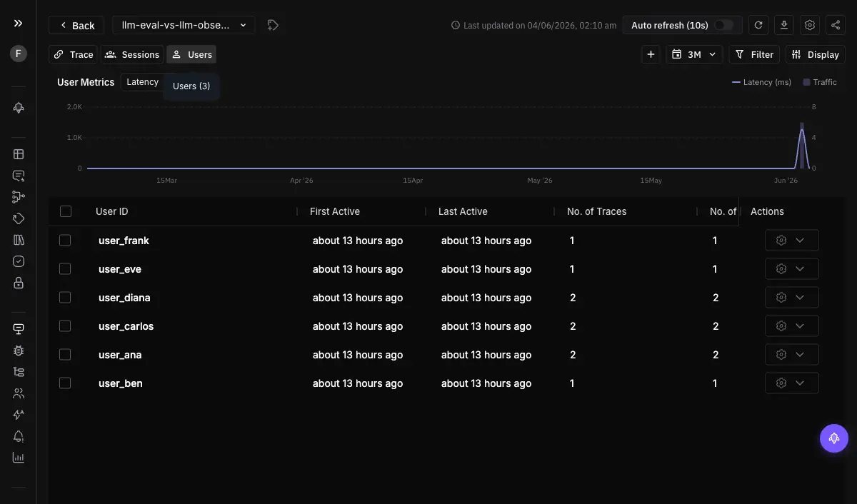The width and height of the screenshot is (857, 504).
Task: Open the alert bell icon in sidebar
Action: pos(19,436)
